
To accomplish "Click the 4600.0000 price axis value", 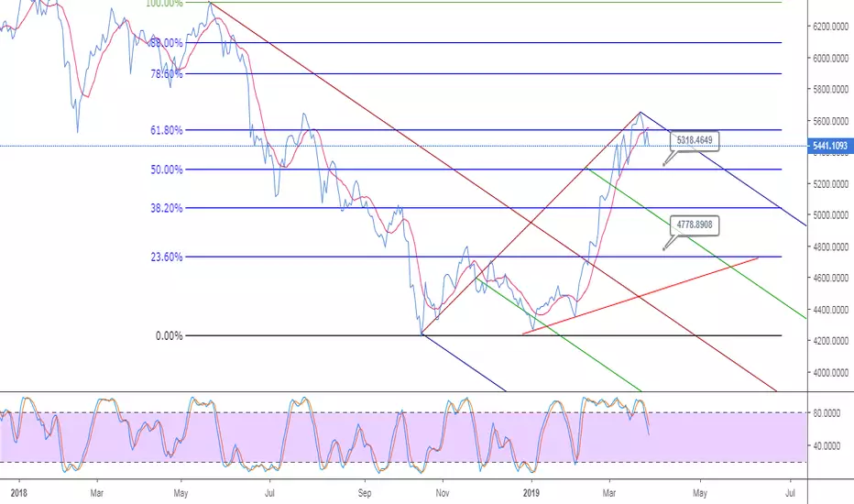I will (x=830, y=278).
